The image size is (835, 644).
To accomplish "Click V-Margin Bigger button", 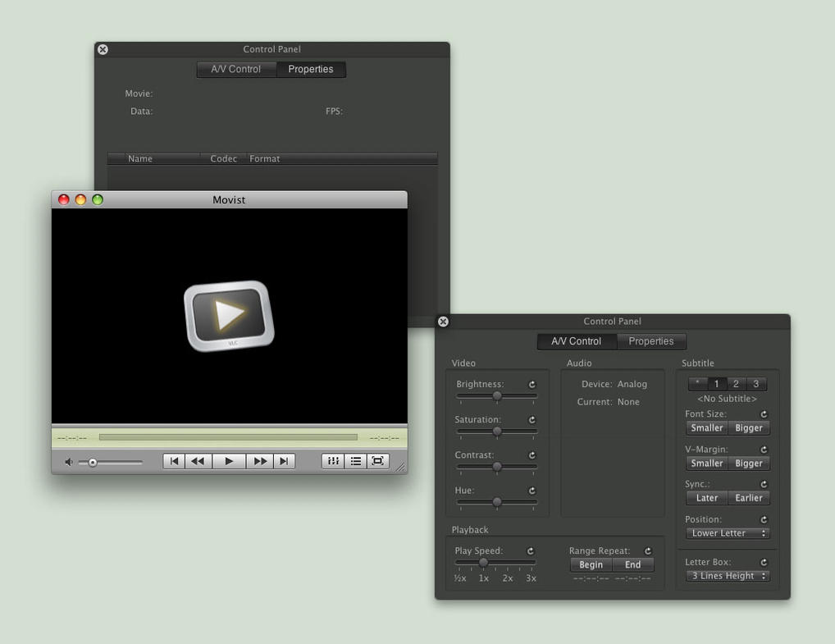I will (x=749, y=464).
